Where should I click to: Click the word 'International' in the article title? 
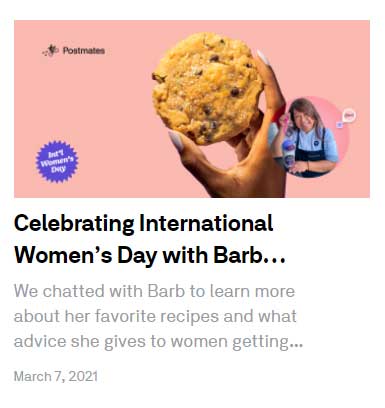[206, 223]
